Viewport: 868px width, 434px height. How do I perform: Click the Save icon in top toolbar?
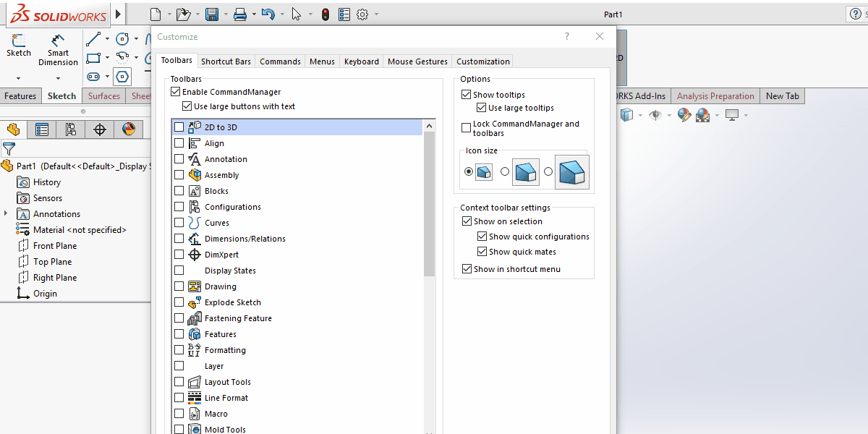pyautogui.click(x=212, y=14)
